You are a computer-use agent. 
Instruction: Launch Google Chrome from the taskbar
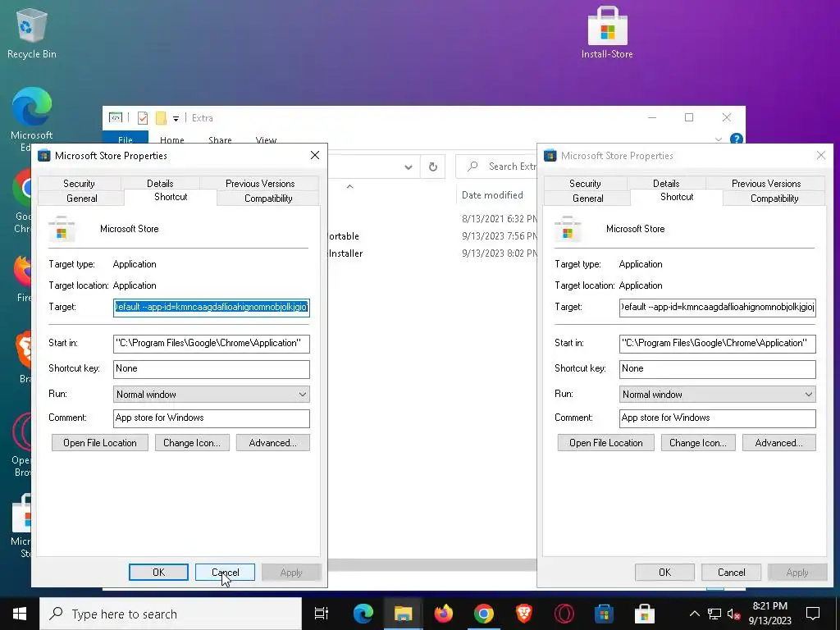pyautogui.click(x=483, y=614)
